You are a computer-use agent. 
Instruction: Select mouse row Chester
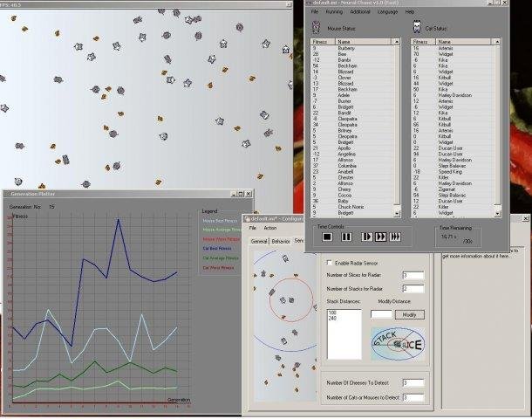click(x=351, y=177)
